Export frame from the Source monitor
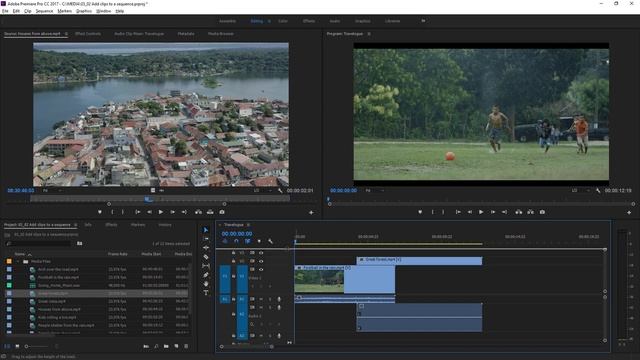 [x=222, y=212]
